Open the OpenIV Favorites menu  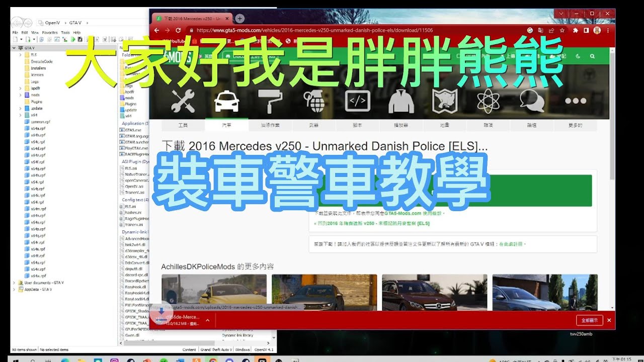coord(50,32)
